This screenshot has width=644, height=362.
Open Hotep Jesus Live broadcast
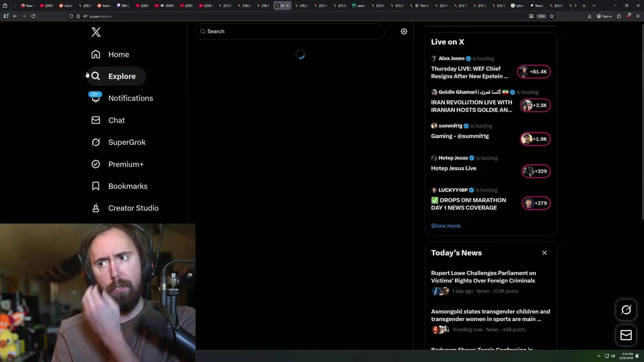[453, 168]
